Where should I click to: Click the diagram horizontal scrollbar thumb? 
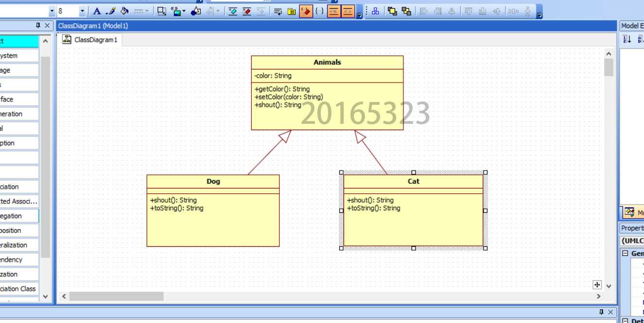point(116,296)
